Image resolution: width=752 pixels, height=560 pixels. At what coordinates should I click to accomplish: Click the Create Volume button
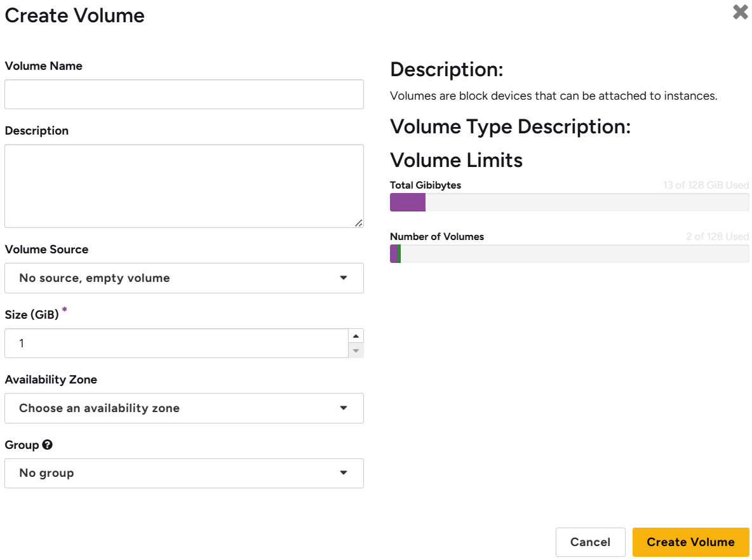pos(690,542)
